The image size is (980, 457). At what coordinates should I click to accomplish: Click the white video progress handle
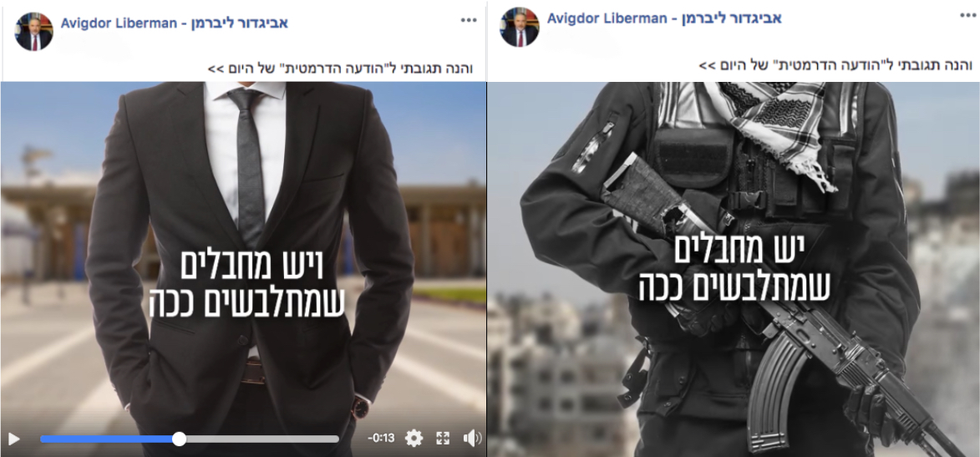coord(179,439)
